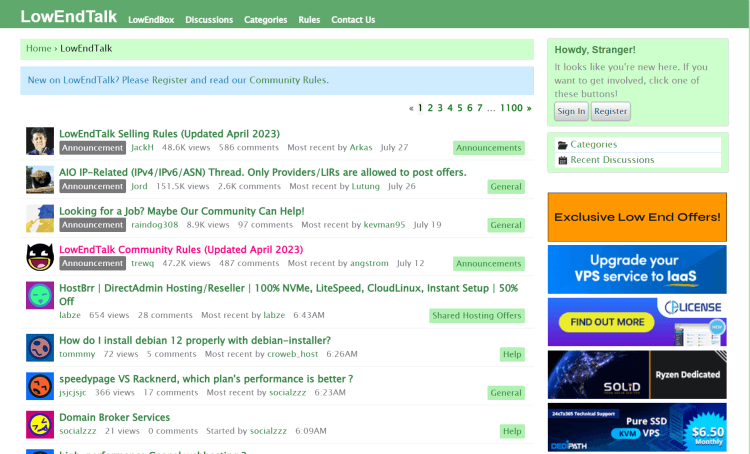
Task: Open the Discussions nav item
Action: tap(209, 20)
